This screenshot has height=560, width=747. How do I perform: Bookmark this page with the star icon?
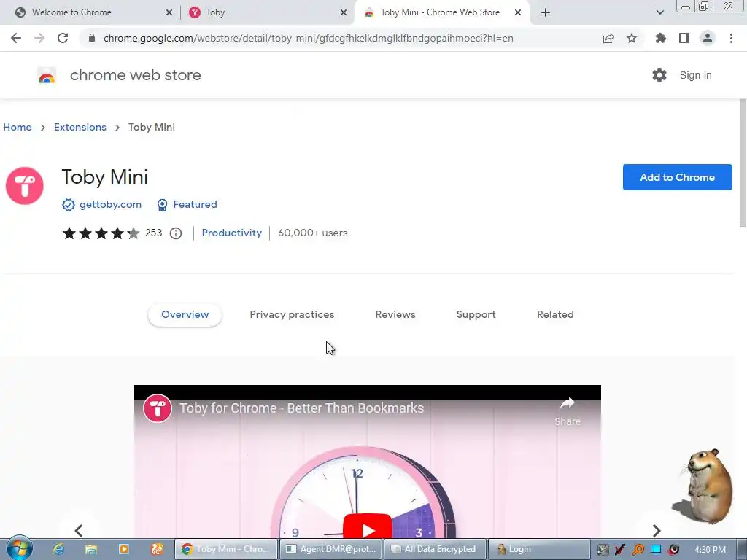coord(631,38)
